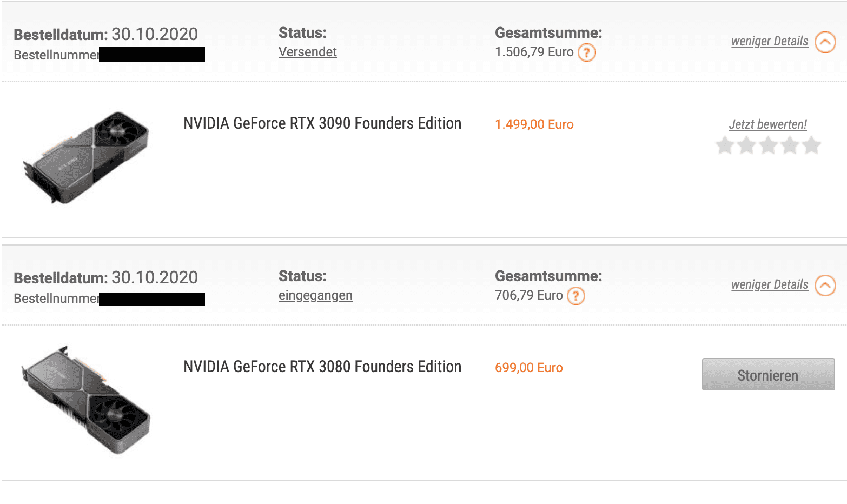847x504 pixels.
Task: Collapse the RTX 3080 order with the chevron icon
Action: pyautogui.click(x=825, y=286)
